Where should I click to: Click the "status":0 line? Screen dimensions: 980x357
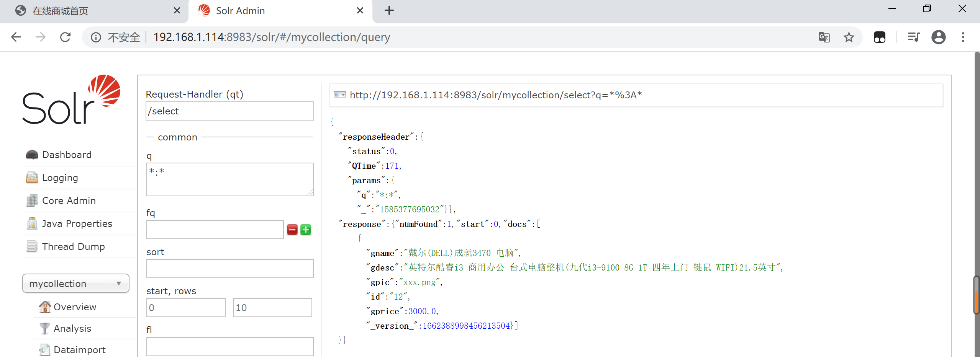click(x=372, y=151)
